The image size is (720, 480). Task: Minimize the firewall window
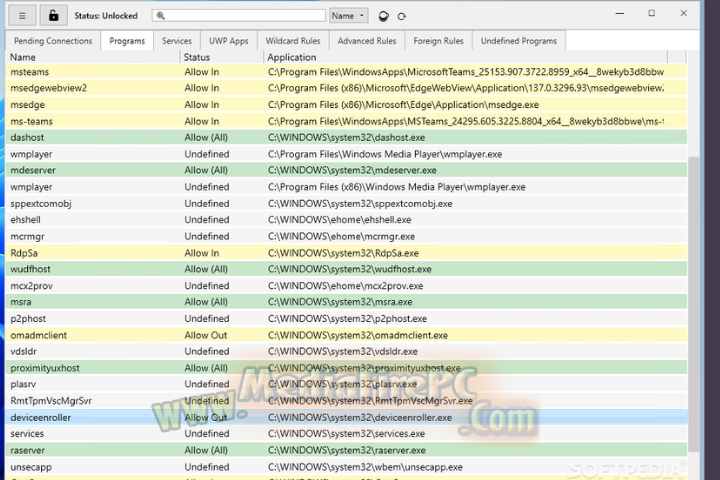(x=620, y=14)
